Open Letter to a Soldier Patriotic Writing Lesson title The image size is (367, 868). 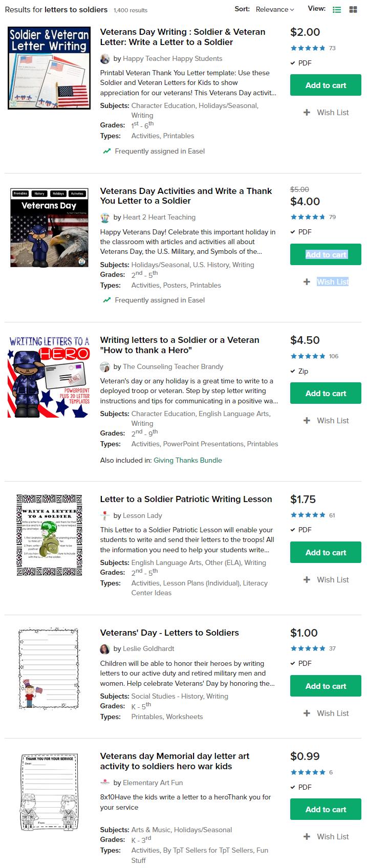tap(186, 500)
